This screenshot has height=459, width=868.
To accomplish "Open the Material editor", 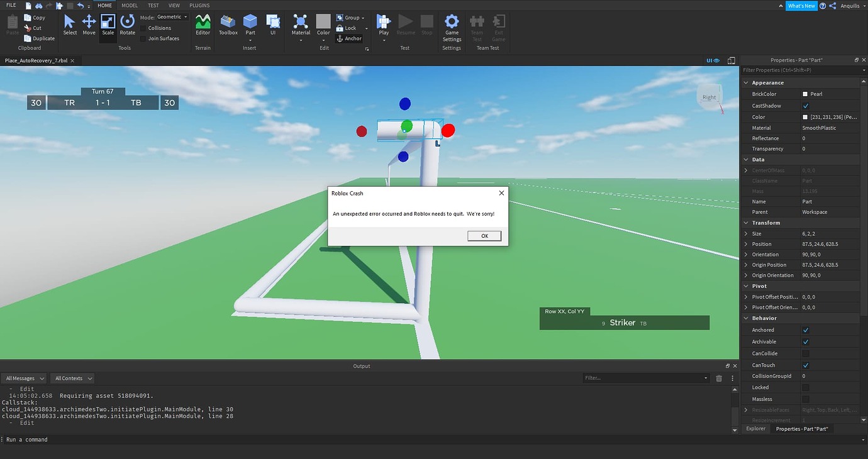I will (x=300, y=25).
